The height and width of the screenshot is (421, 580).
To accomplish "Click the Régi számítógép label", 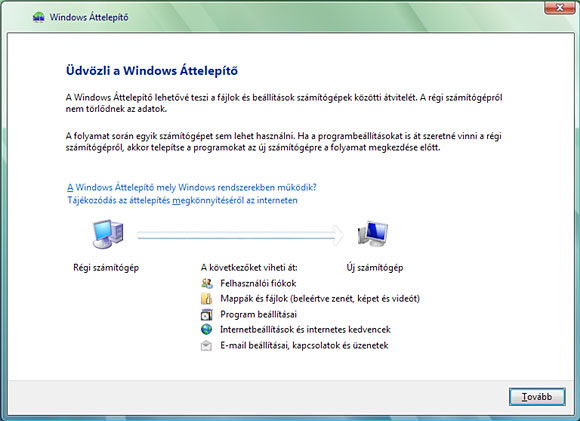I will pyautogui.click(x=106, y=267).
